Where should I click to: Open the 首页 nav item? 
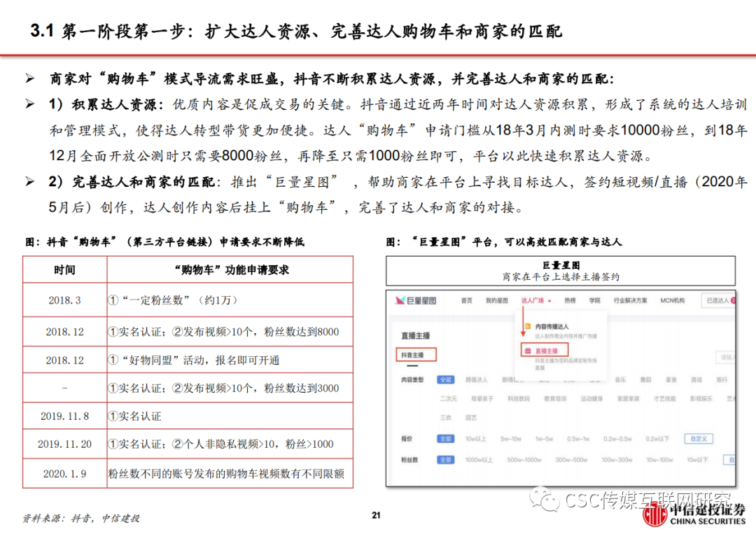(467, 301)
